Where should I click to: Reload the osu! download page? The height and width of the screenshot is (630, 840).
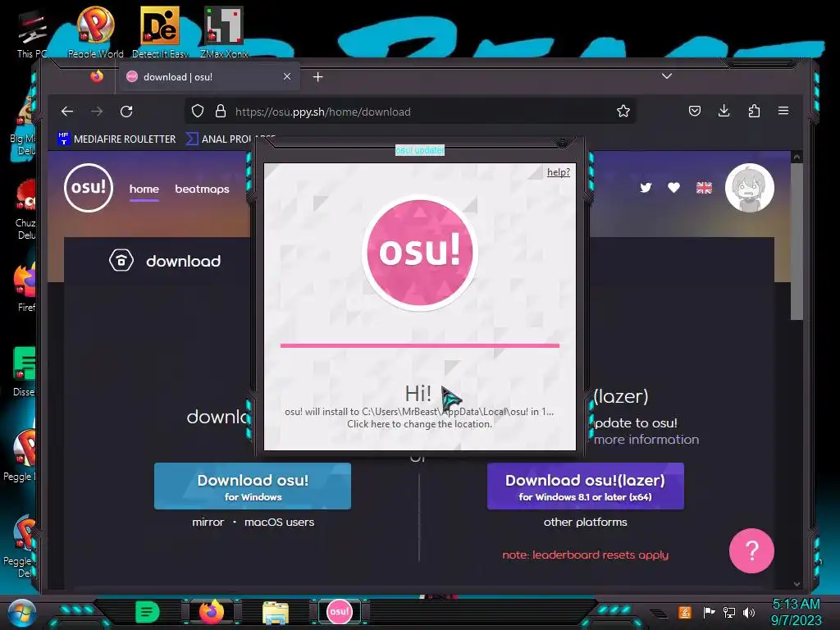pyautogui.click(x=126, y=112)
